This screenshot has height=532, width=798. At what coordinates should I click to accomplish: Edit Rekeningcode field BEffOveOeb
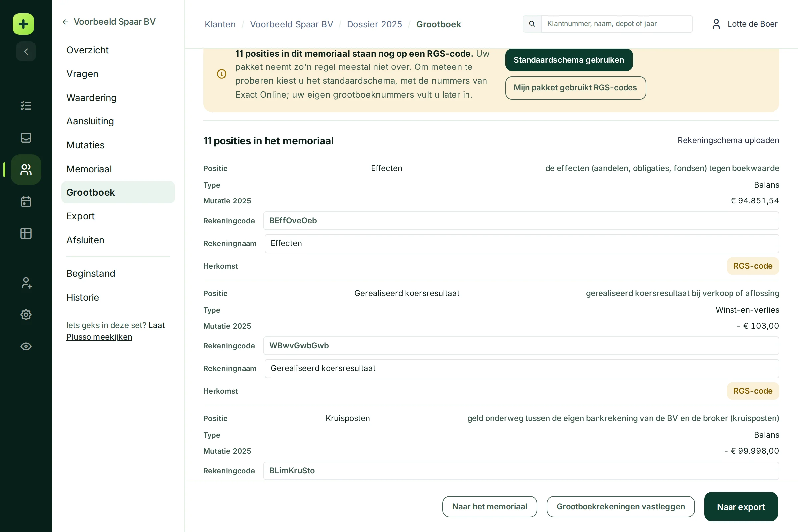pos(521,221)
